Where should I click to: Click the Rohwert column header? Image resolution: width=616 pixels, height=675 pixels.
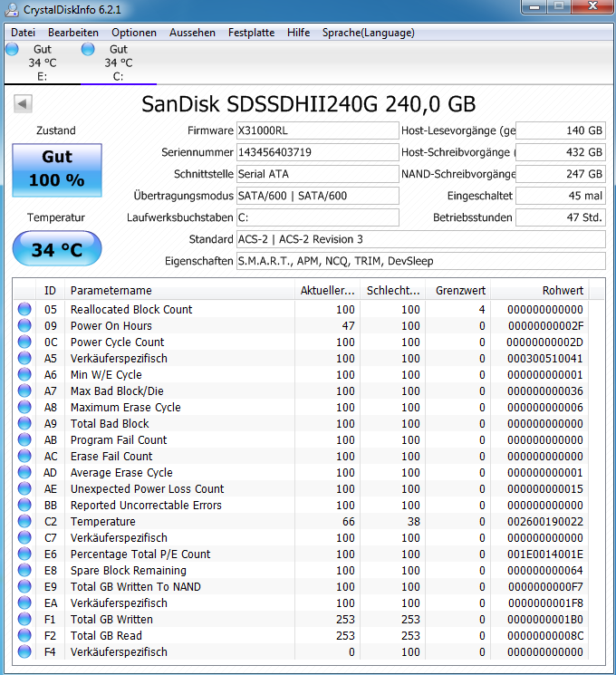coord(540,291)
